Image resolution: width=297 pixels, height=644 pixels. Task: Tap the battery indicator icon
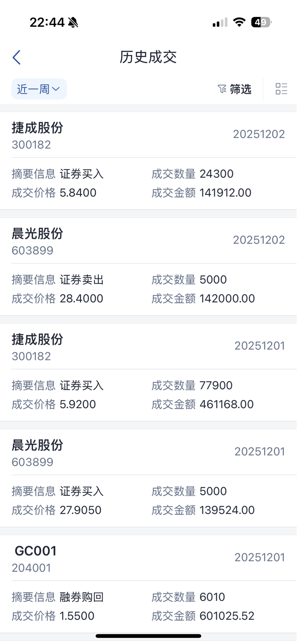261,22
